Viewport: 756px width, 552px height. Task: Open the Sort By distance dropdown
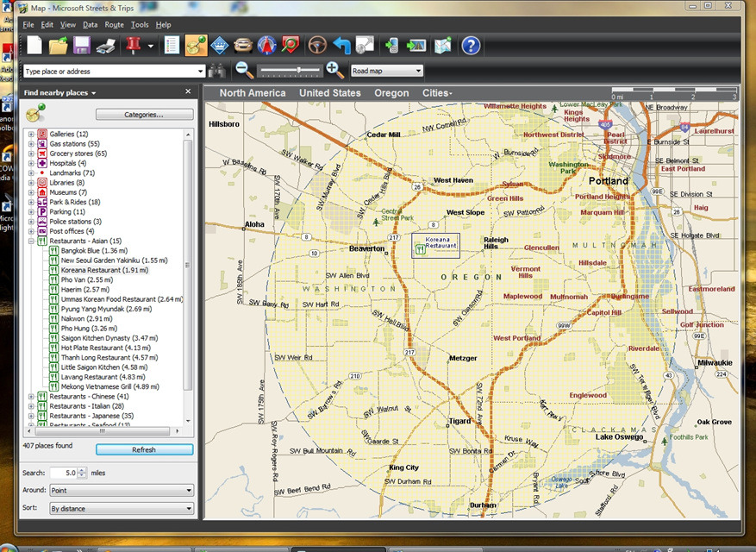pos(120,509)
